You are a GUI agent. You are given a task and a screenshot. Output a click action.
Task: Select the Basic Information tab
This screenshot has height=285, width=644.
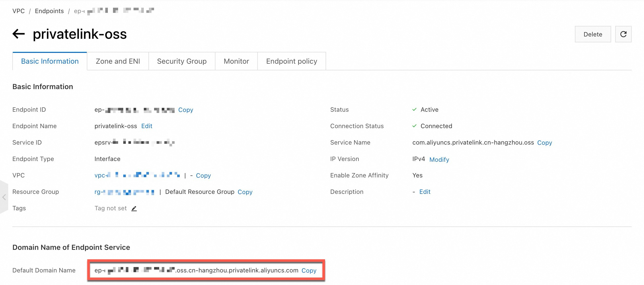point(50,61)
